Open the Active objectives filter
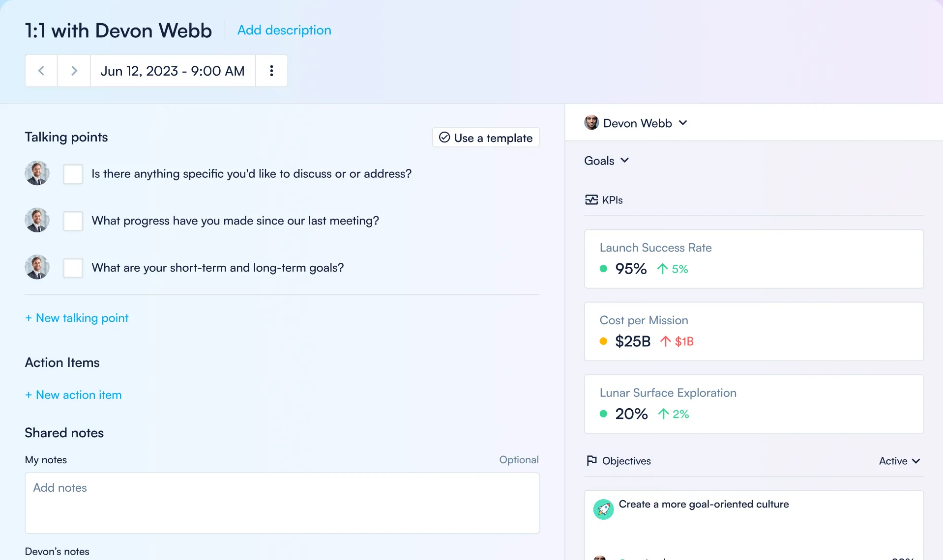Screen dimensions: 943x560 [x=899, y=461]
